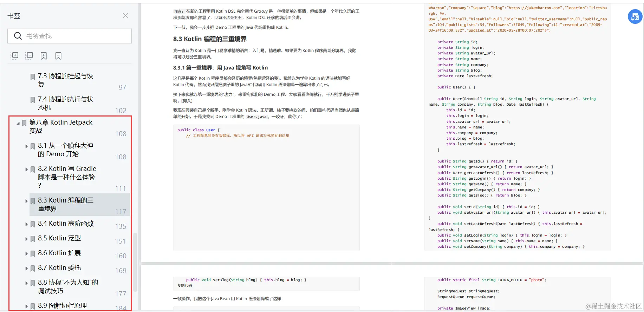Go to 8.4 Kotlin 高阶函数

pos(66,224)
